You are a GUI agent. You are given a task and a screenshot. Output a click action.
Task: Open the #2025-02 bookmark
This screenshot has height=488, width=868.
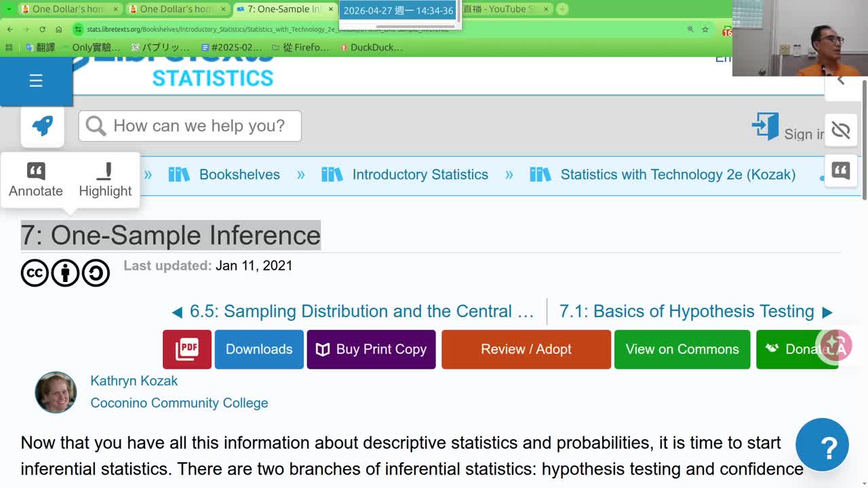[x=232, y=47]
